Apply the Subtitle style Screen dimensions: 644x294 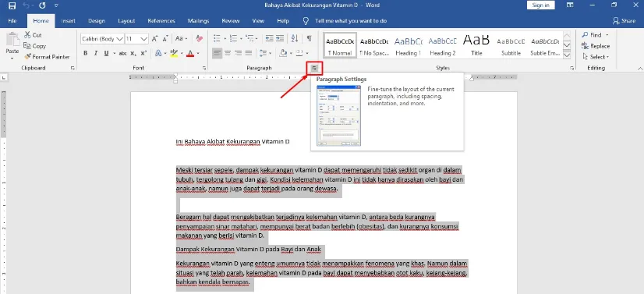(x=511, y=45)
